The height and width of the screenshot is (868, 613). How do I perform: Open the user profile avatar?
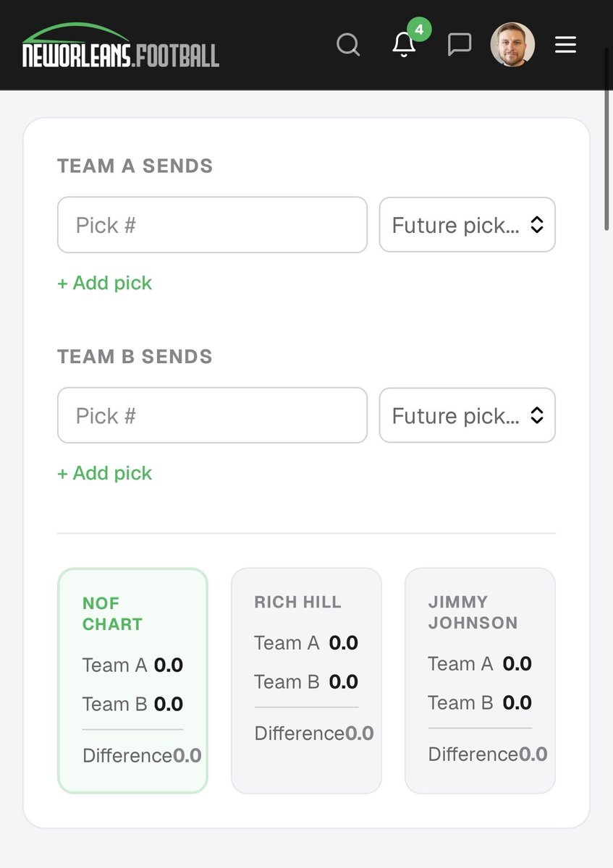512,45
